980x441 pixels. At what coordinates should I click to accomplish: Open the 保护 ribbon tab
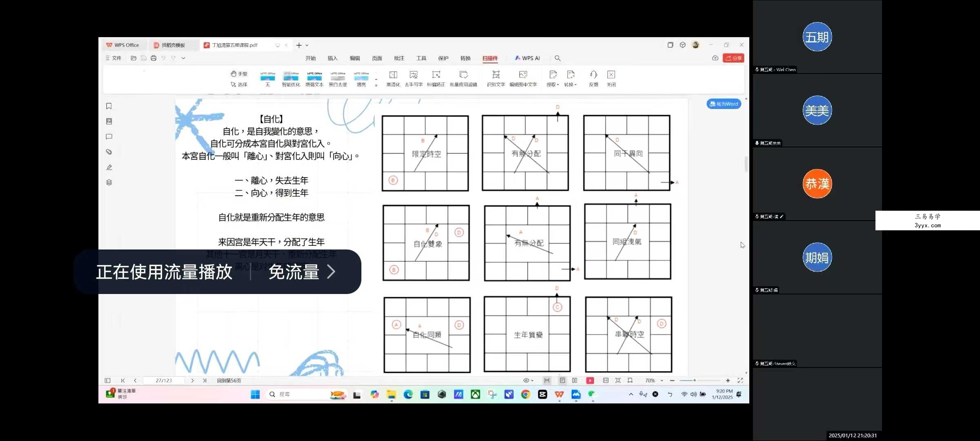(443, 58)
